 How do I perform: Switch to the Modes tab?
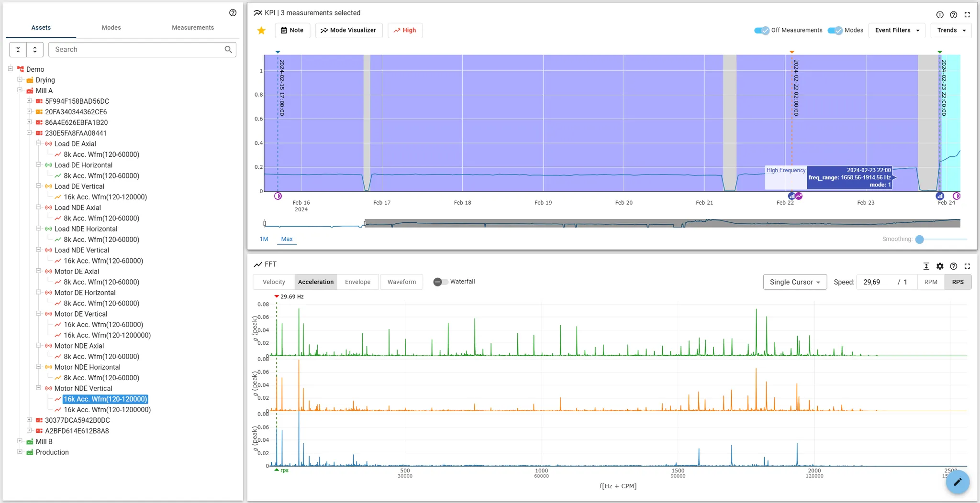click(111, 28)
